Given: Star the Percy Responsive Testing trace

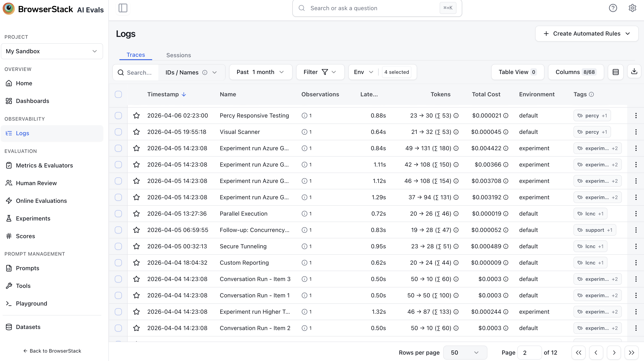Looking at the screenshot, I should point(136,115).
